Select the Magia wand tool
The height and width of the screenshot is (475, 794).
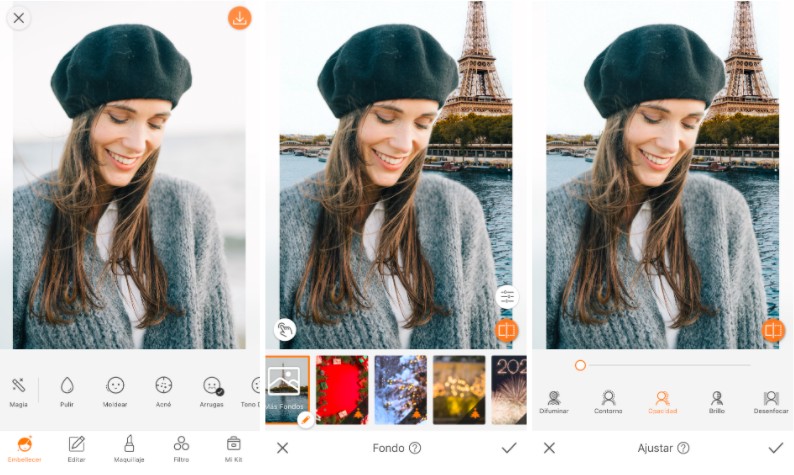[x=18, y=392]
